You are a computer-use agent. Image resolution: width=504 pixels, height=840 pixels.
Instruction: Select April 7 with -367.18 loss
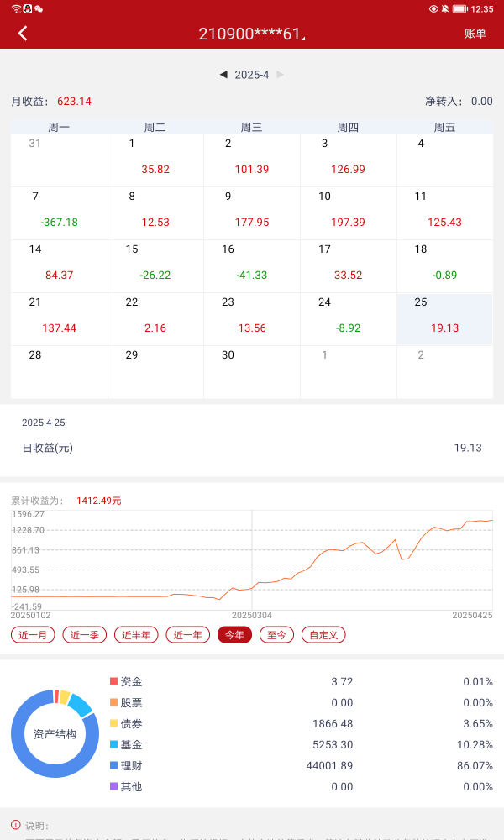[59, 213]
